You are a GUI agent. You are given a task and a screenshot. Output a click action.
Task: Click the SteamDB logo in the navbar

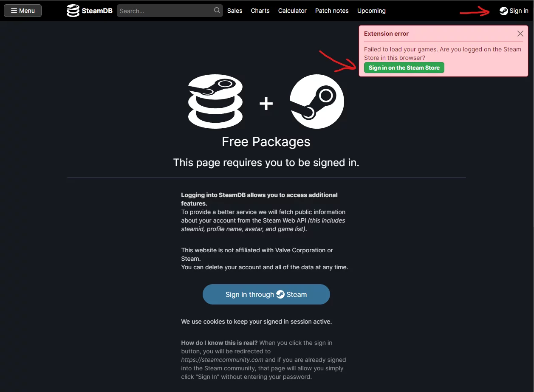73,11
